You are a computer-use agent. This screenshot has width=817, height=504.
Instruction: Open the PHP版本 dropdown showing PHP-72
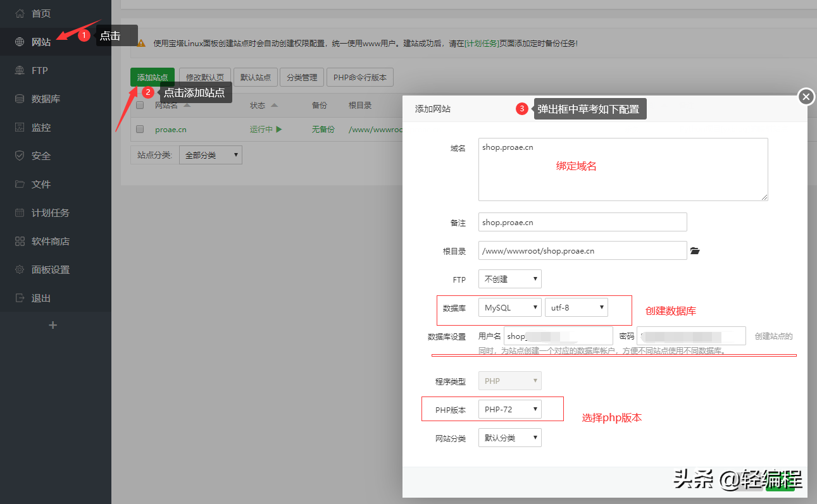click(509, 409)
